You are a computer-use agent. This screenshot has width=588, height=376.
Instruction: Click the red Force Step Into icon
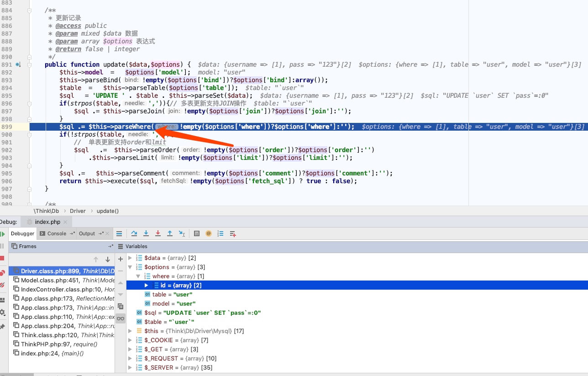click(158, 233)
